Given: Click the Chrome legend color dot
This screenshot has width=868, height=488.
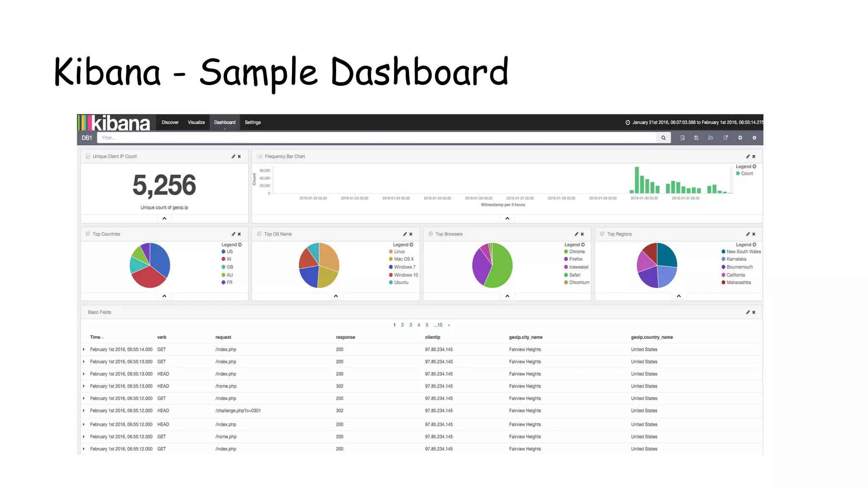Looking at the screenshot, I should pos(566,252).
